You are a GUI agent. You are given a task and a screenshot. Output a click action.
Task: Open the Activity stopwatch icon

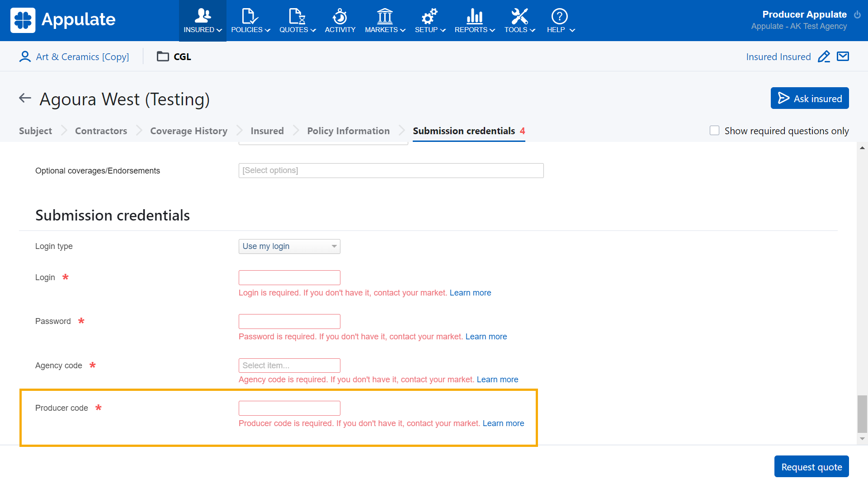[x=340, y=17]
